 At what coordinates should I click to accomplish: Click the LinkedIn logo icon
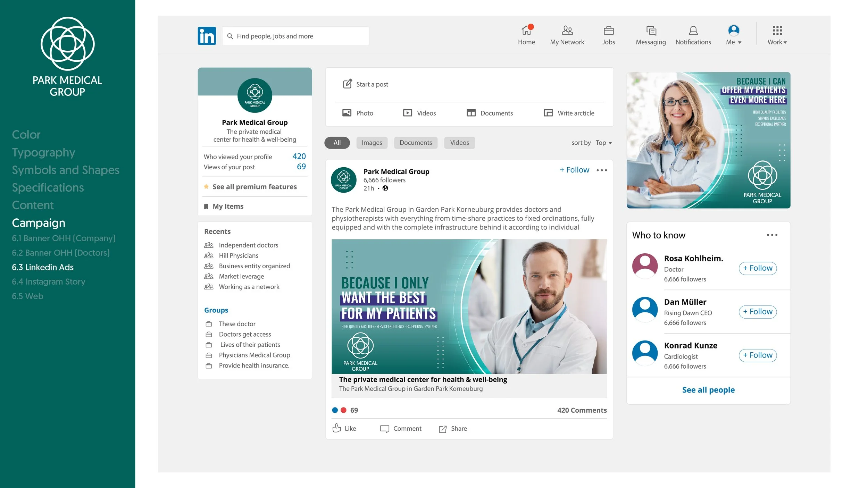click(207, 36)
